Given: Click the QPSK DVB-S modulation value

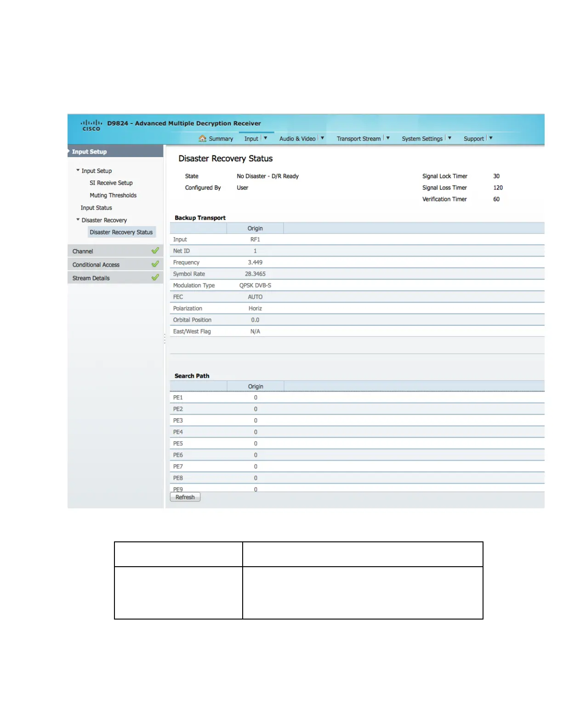Looking at the screenshot, I should 255,285.
